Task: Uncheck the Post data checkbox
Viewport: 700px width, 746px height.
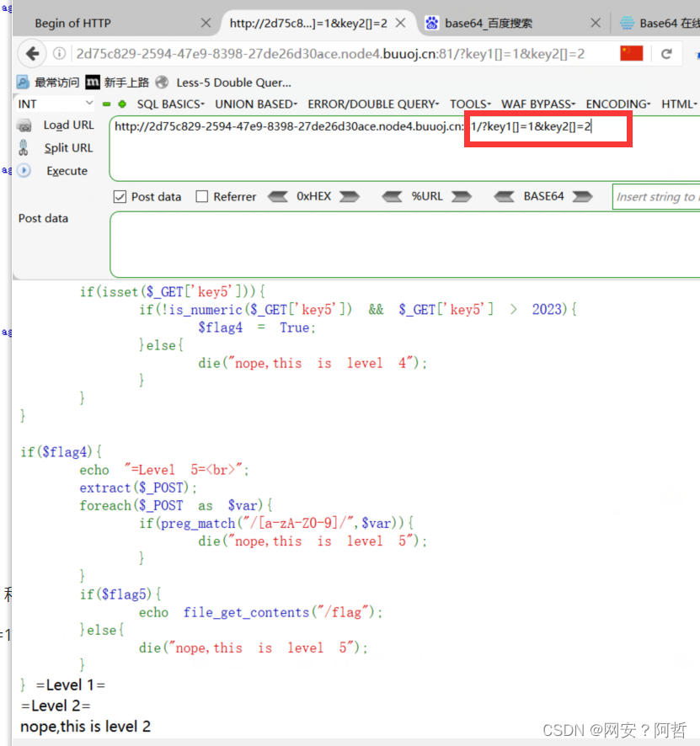Action: tap(120, 196)
